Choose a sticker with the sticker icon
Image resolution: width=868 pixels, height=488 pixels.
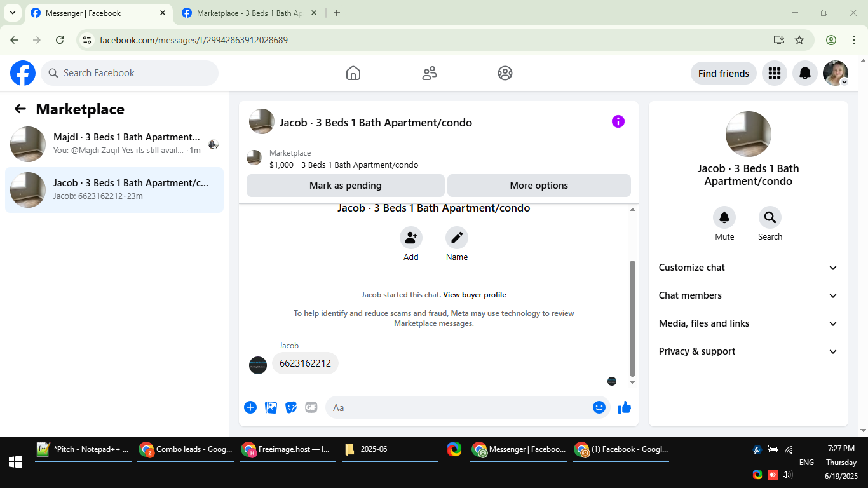pyautogui.click(x=291, y=407)
